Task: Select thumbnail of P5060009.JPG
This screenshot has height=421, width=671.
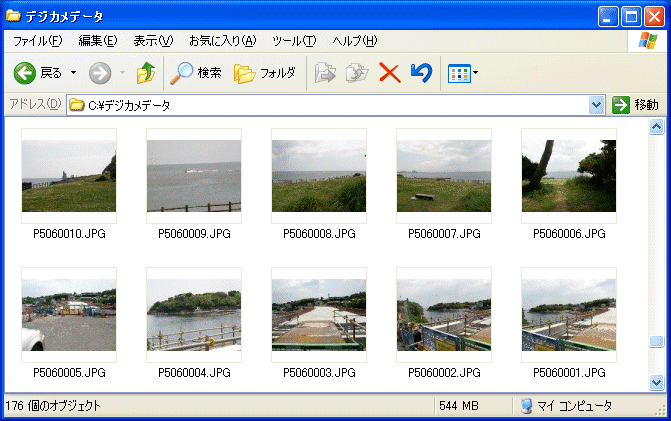Action: click(194, 176)
